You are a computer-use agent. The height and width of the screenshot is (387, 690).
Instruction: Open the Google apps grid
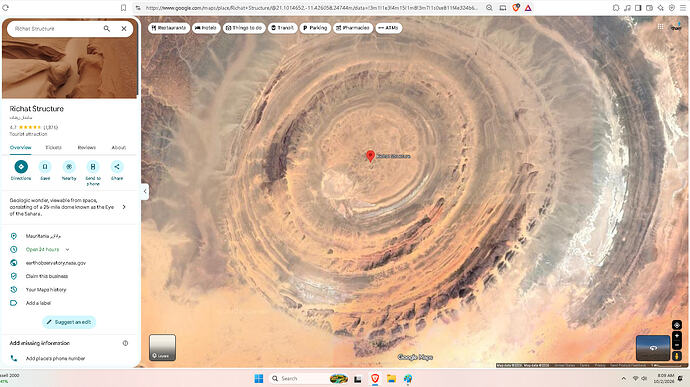(x=661, y=27)
